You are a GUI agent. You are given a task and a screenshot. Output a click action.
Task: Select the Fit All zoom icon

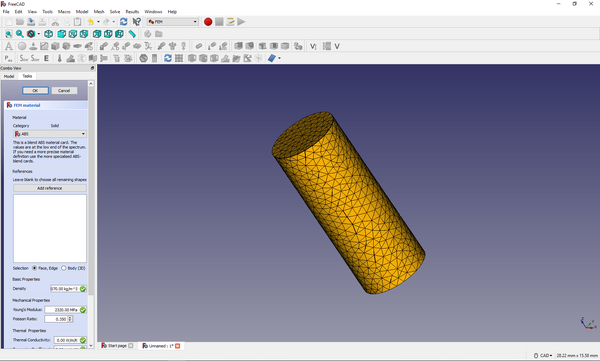[8, 34]
